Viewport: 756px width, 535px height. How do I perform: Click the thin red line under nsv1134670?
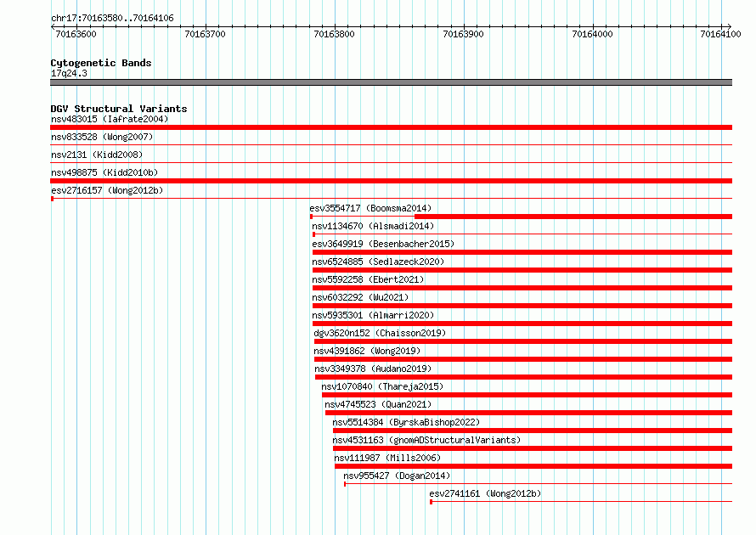(522, 234)
